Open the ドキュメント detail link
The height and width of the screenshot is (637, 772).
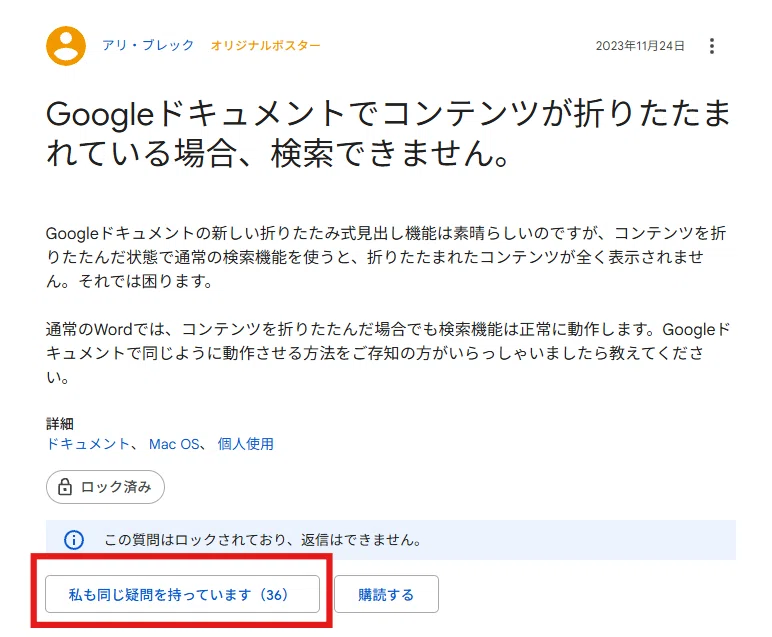click(87, 444)
